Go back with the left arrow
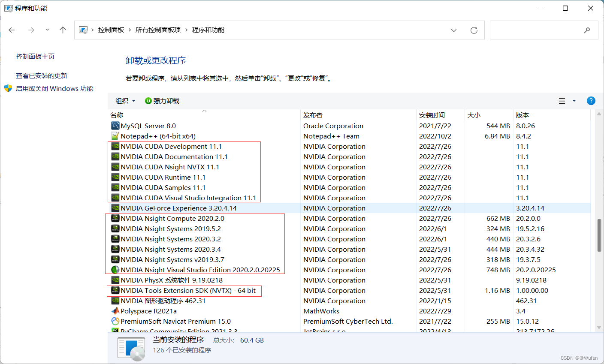This screenshot has width=604, height=364. click(12, 30)
